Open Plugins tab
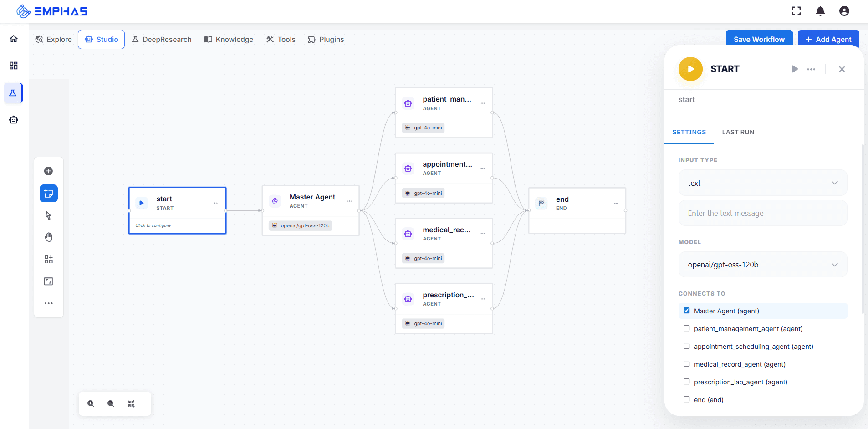This screenshot has width=868, height=429. tap(326, 40)
